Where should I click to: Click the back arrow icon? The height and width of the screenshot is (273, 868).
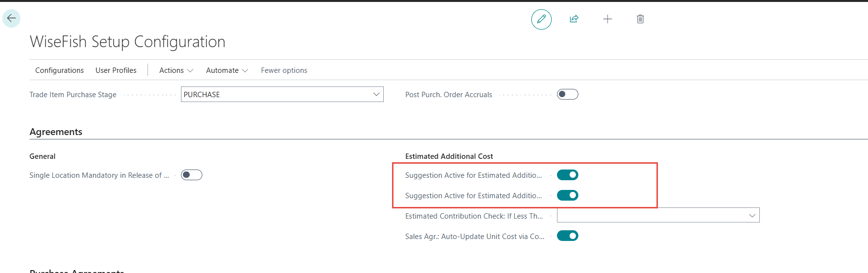pos(11,18)
